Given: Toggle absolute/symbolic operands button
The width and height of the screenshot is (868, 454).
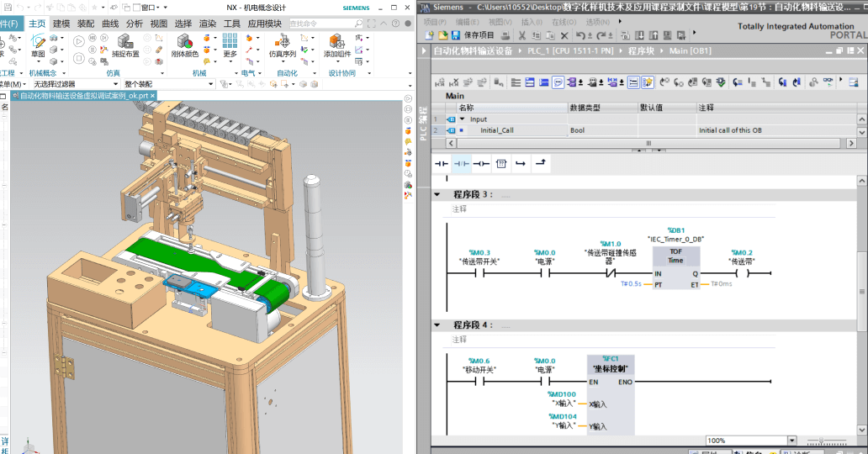Looking at the screenshot, I should click(572, 82).
